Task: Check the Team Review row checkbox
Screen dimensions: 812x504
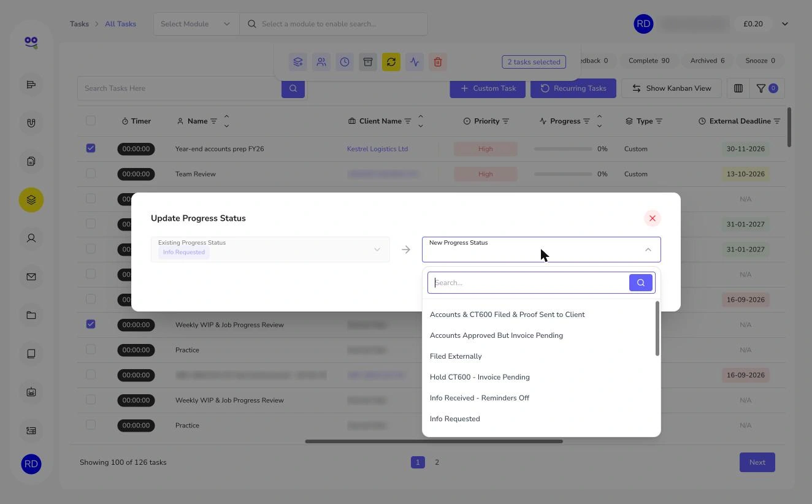Action: pos(91,174)
